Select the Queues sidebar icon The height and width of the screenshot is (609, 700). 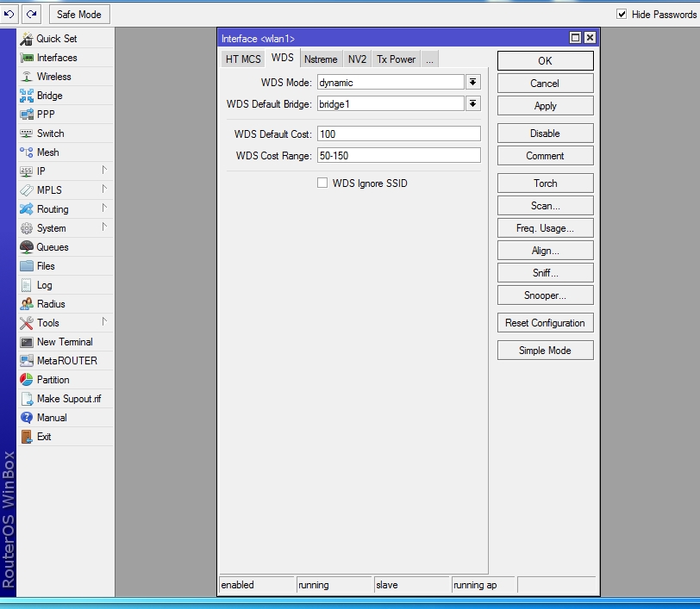(x=27, y=247)
